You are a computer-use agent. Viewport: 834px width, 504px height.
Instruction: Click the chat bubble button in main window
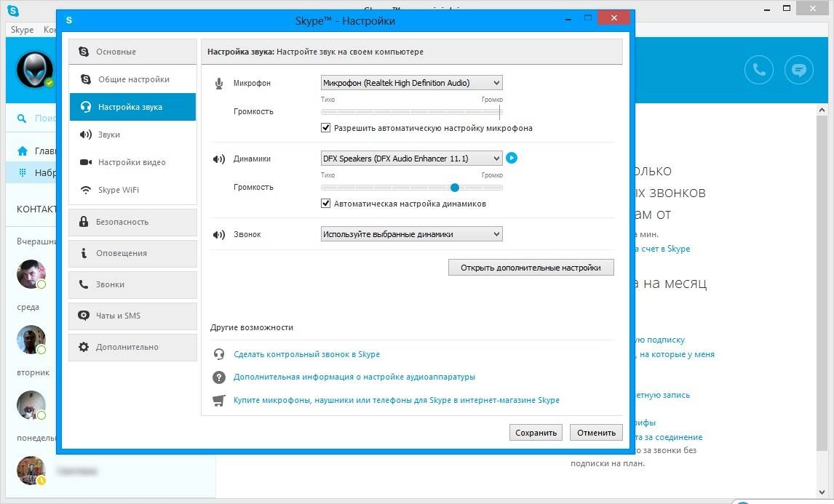[x=799, y=70]
